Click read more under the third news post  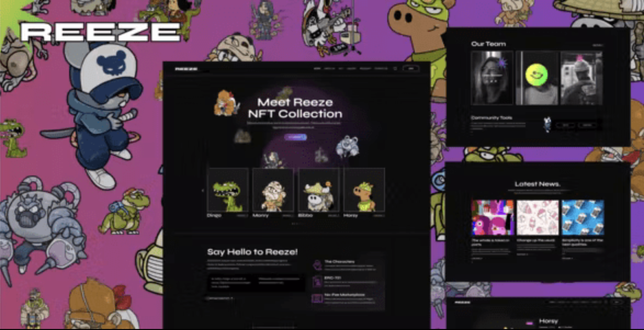567,258
